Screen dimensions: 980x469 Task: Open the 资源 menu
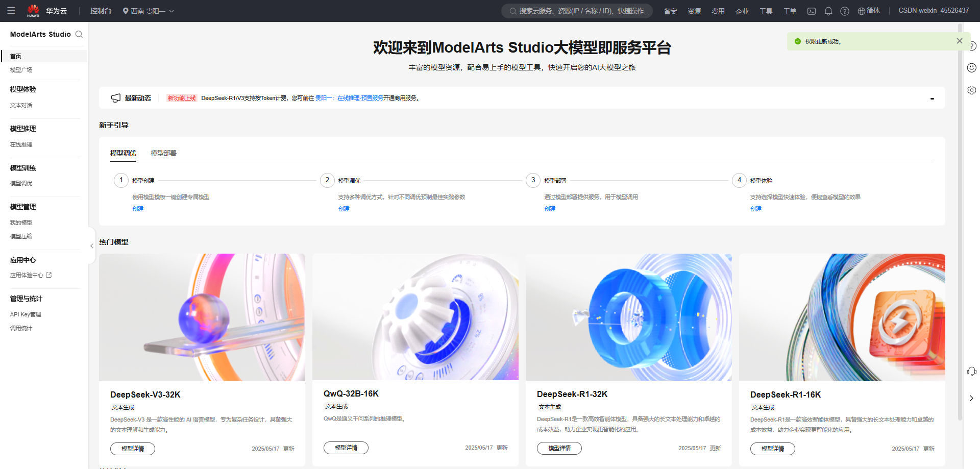pos(694,11)
